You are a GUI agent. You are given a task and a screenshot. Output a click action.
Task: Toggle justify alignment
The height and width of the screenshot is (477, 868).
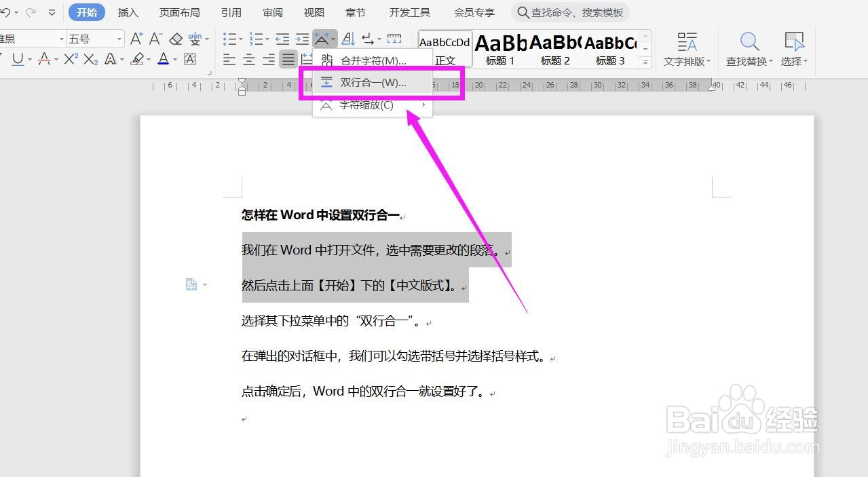(288, 60)
